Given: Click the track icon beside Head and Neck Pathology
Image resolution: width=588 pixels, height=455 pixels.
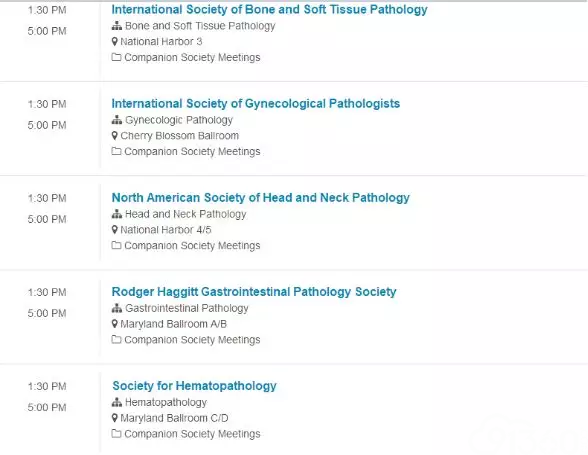Looking at the screenshot, I should click(x=117, y=214).
